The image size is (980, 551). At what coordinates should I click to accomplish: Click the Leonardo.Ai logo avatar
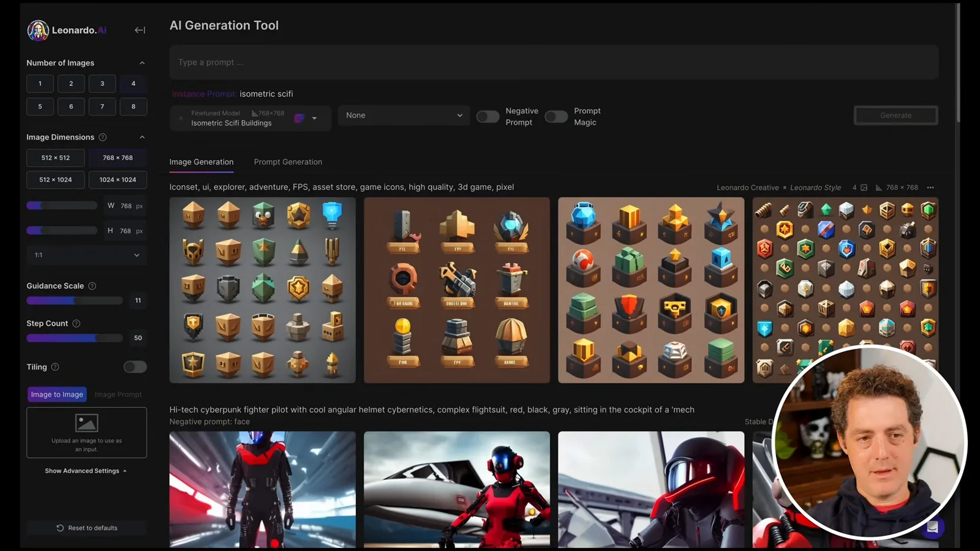38,30
